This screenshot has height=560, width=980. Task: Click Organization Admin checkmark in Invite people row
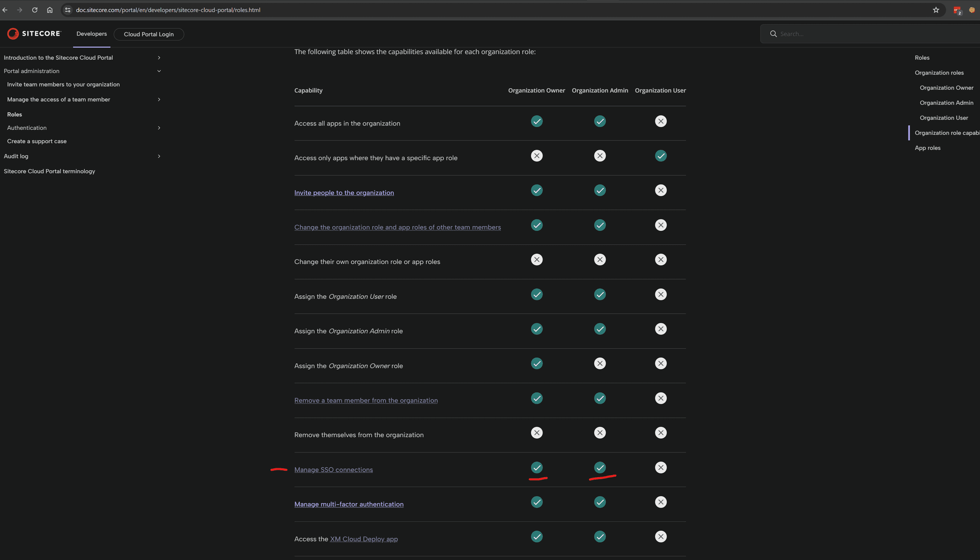click(600, 190)
